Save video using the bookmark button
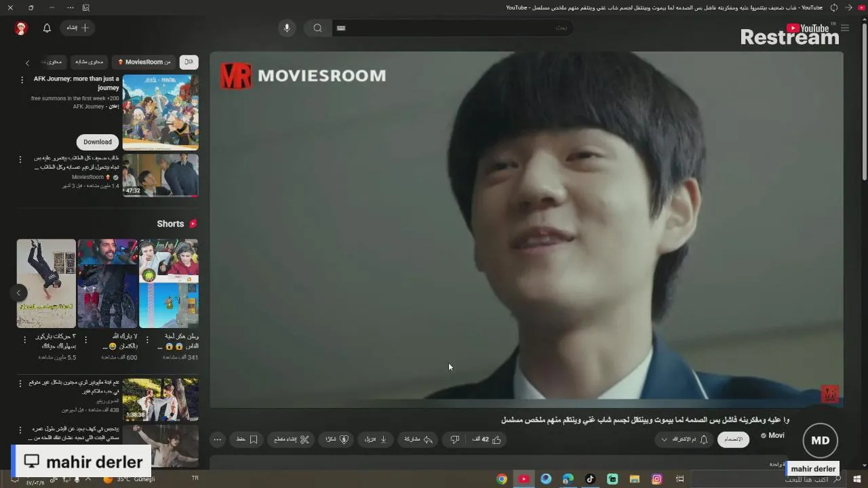 click(247, 439)
